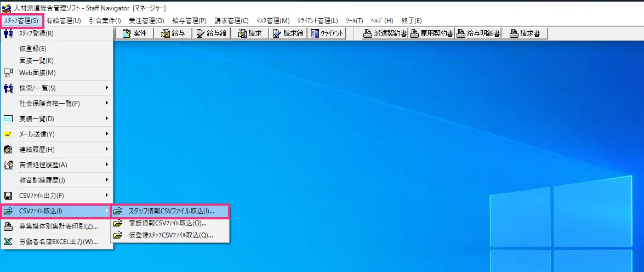Click the 案件 toolbar button

[x=134, y=33]
